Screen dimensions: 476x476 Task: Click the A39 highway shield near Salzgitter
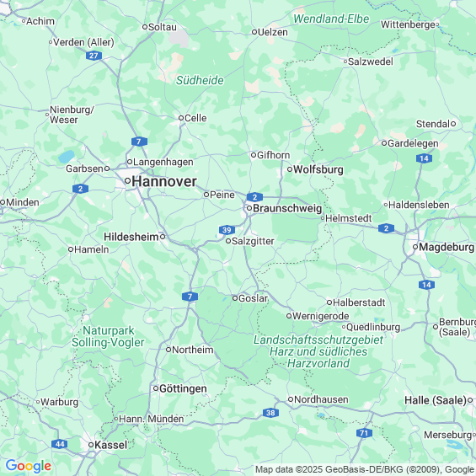coord(227,230)
